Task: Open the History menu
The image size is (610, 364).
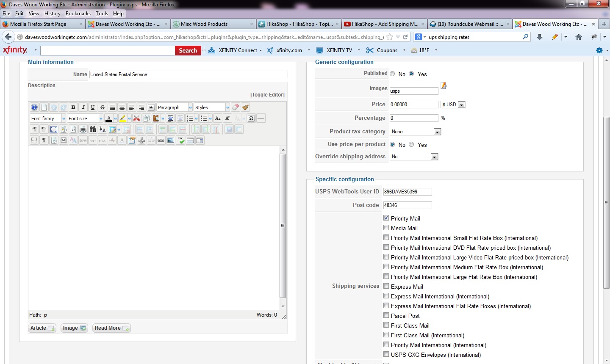Action: click(53, 14)
